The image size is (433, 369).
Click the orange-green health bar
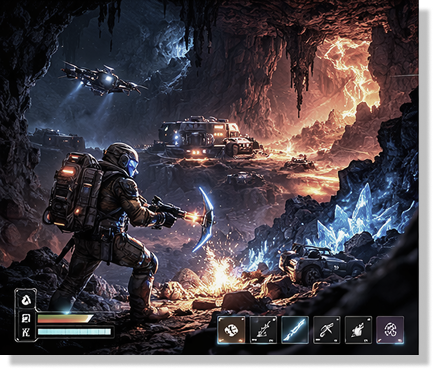[65, 319]
